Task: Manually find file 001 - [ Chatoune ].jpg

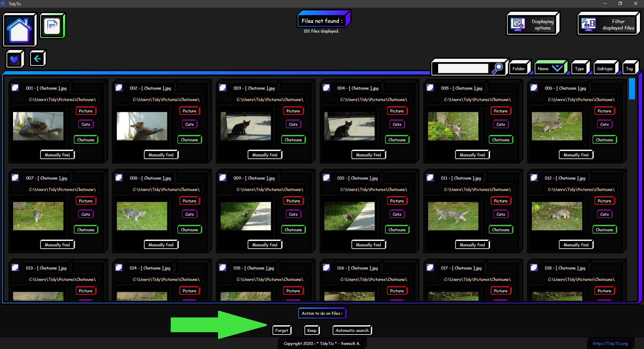Action: [x=57, y=155]
